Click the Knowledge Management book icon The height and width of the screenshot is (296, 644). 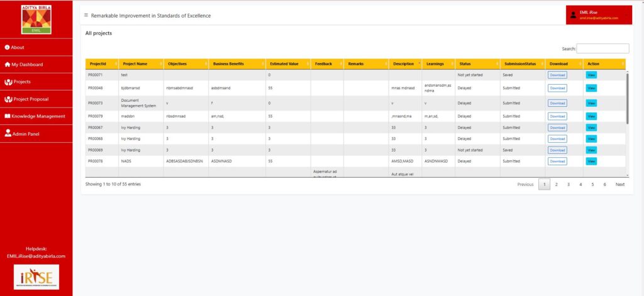pos(8,116)
